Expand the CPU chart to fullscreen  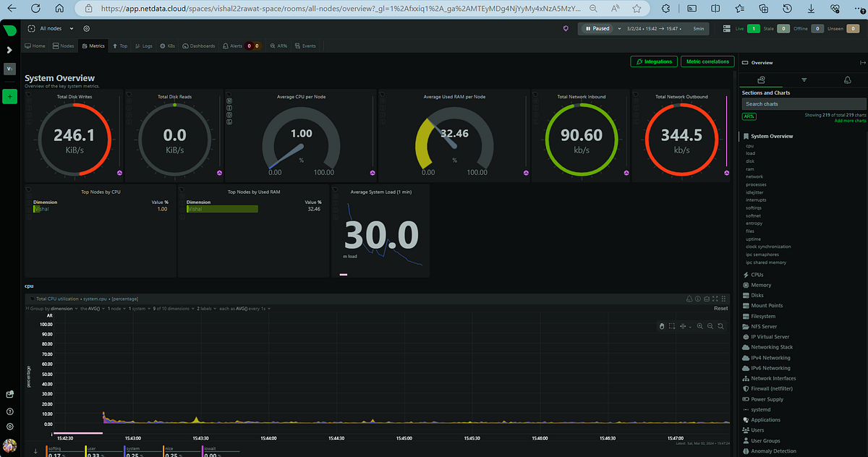tap(715, 298)
